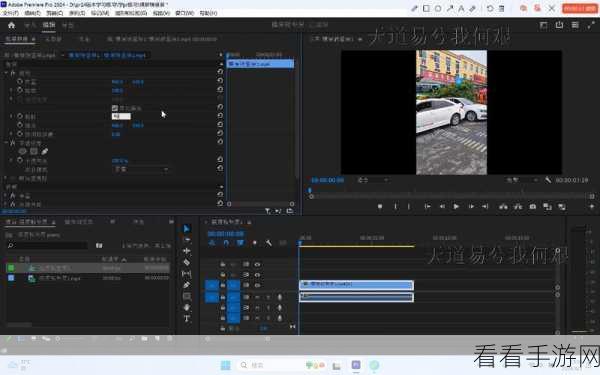Toggle the Uniform Scale checkbox
The width and height of the screenshot is (600, 375).
(x=115, y=108)
